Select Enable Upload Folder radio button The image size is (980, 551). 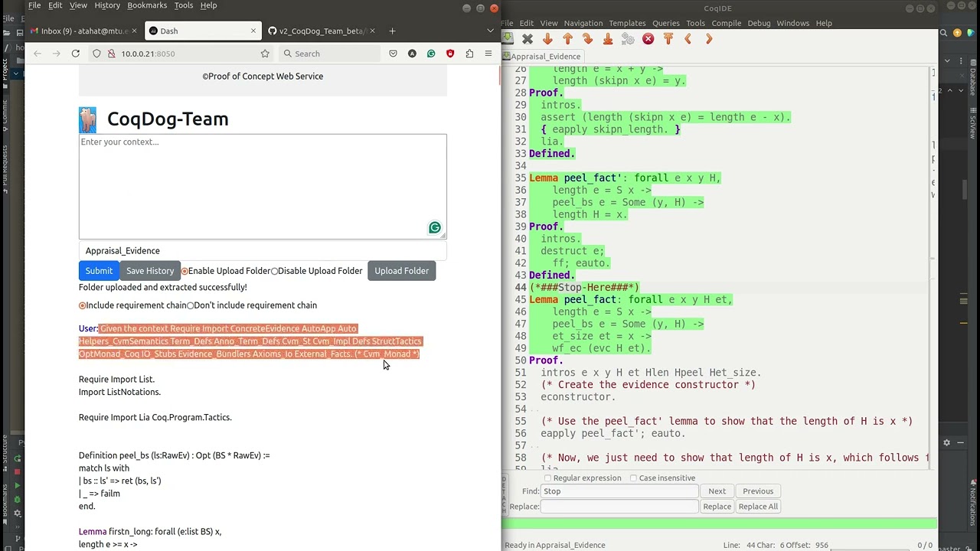point(185,271)
